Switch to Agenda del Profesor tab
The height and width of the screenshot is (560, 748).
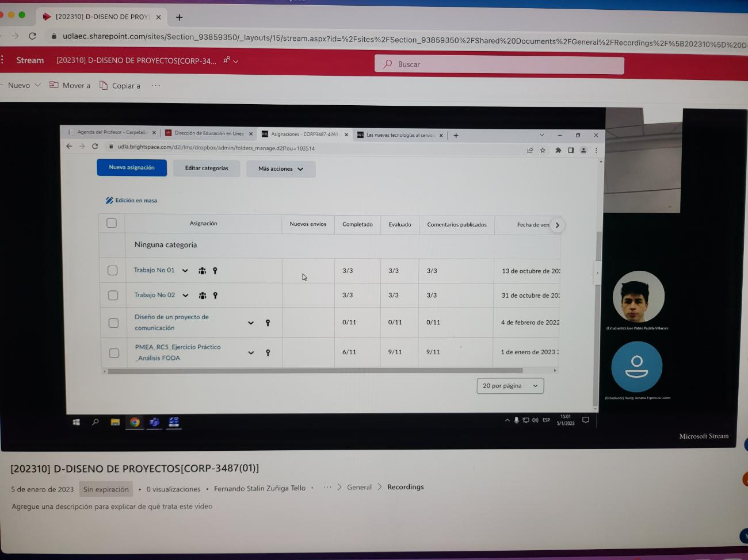(x=112, y=132)
